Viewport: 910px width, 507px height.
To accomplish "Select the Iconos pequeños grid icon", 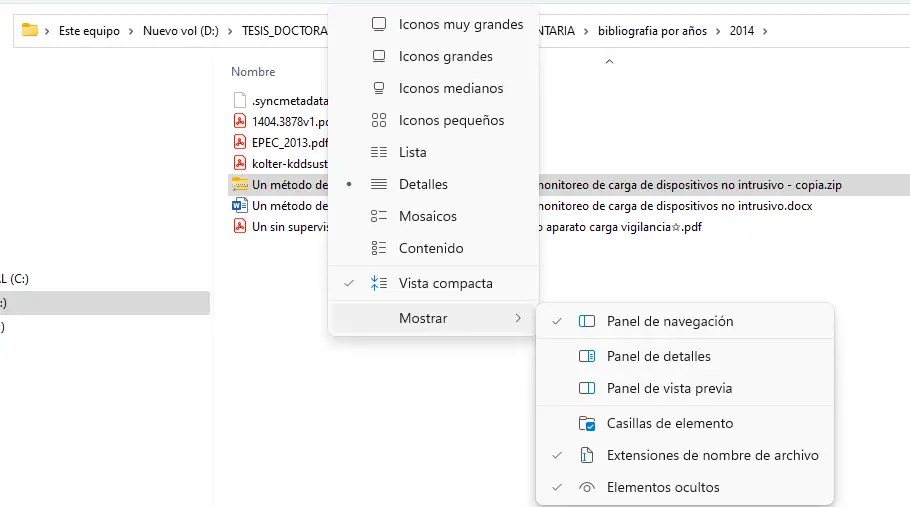I will [x=379, y=120].
